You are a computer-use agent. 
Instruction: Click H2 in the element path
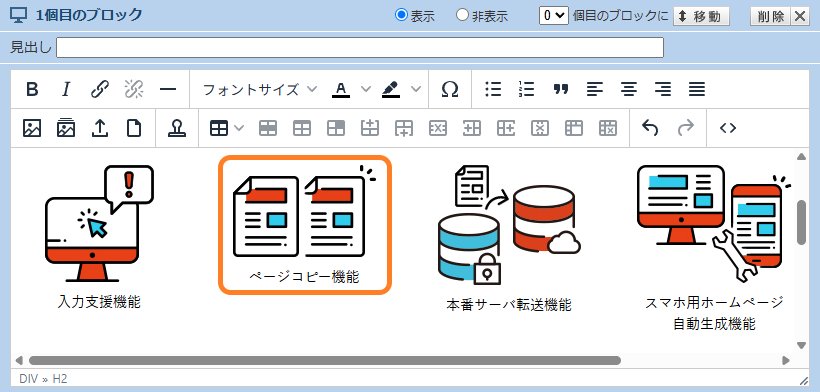pyautogui.click(x=60, y=379)
